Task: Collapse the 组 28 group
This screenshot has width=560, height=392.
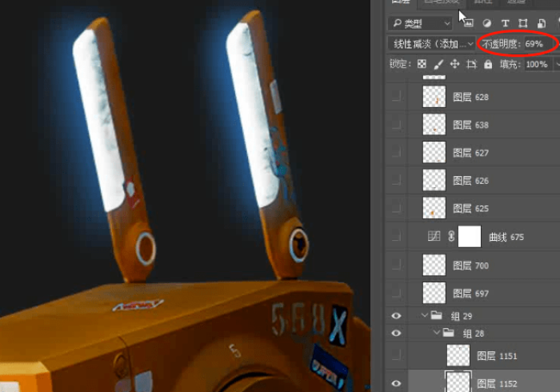Action: [x=436, y=332]
